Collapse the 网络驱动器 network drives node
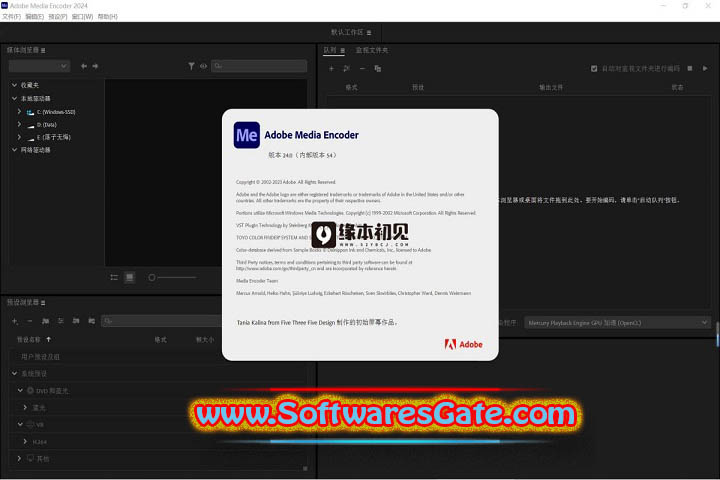This screenshot has width=720, height=480. (14, 150)
